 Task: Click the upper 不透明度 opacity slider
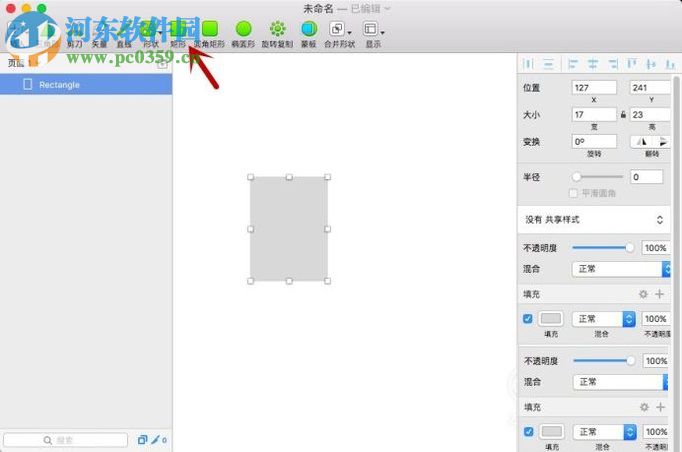(x=603, y=248)
